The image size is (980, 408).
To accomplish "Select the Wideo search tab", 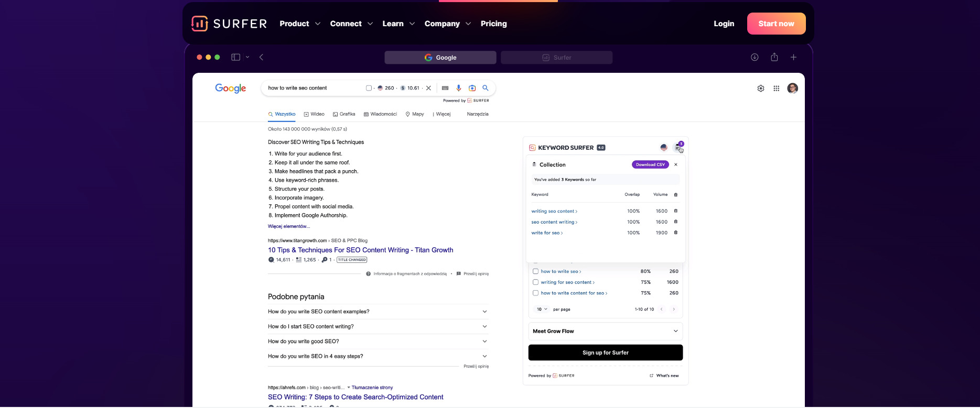I will [x=314, y=114].
